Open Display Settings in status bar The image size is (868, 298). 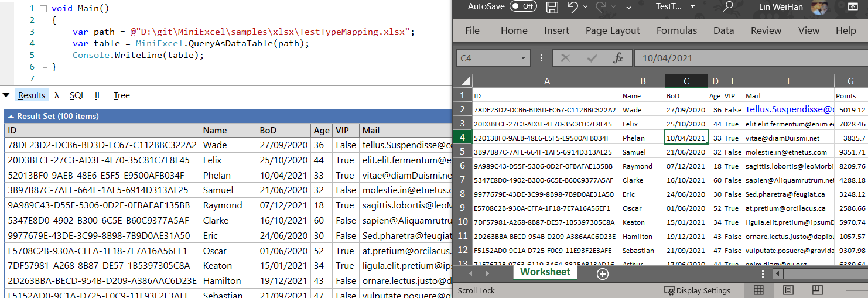697,290
